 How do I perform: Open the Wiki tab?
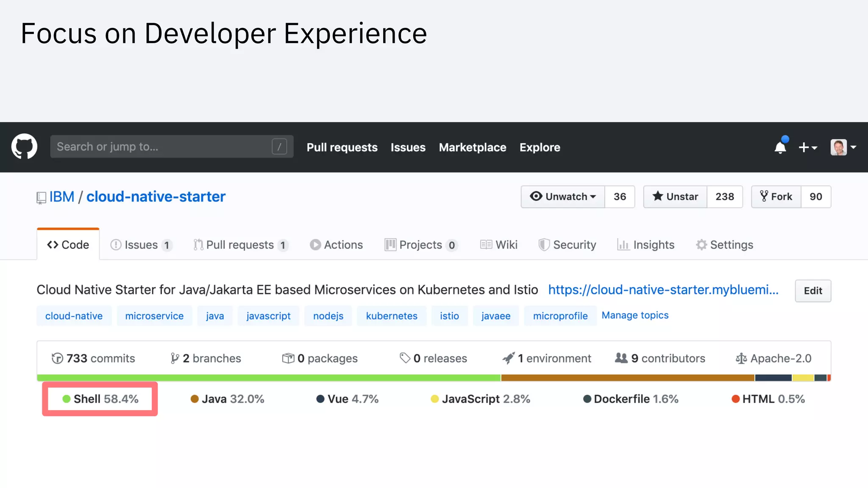[499, 245]
